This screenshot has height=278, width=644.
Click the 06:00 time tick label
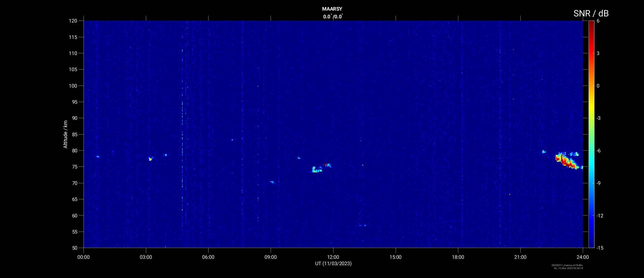tap(208, 257)
